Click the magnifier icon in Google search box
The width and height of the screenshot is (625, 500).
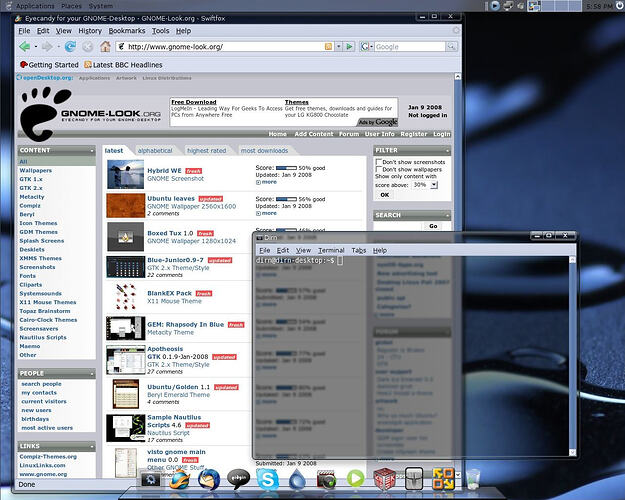451,47
